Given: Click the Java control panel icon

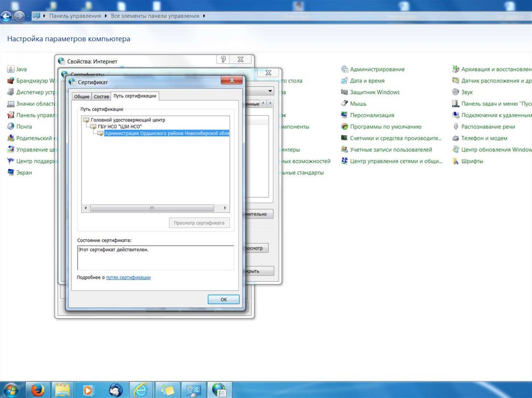Looking at the screenshot, I should pyautogui.click(x=10, y=69).
